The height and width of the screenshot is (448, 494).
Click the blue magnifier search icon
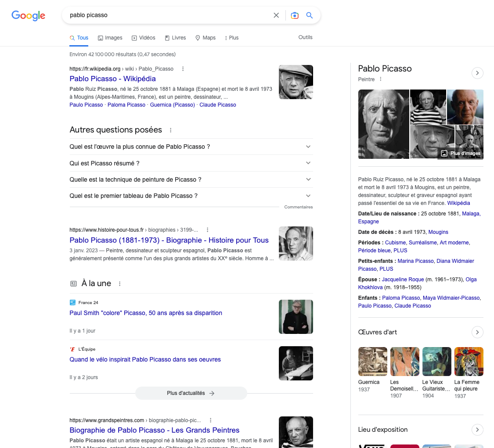[310, 15]
